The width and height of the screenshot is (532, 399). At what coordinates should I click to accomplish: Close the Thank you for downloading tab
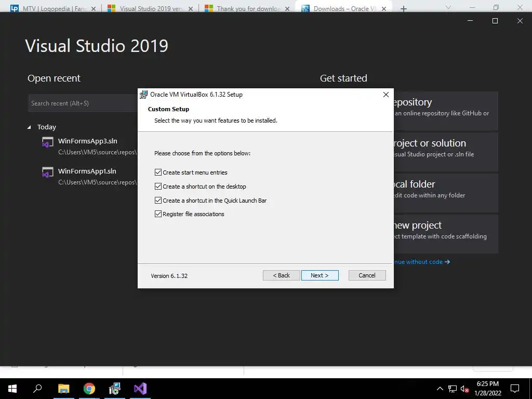(x=287, y=8)
